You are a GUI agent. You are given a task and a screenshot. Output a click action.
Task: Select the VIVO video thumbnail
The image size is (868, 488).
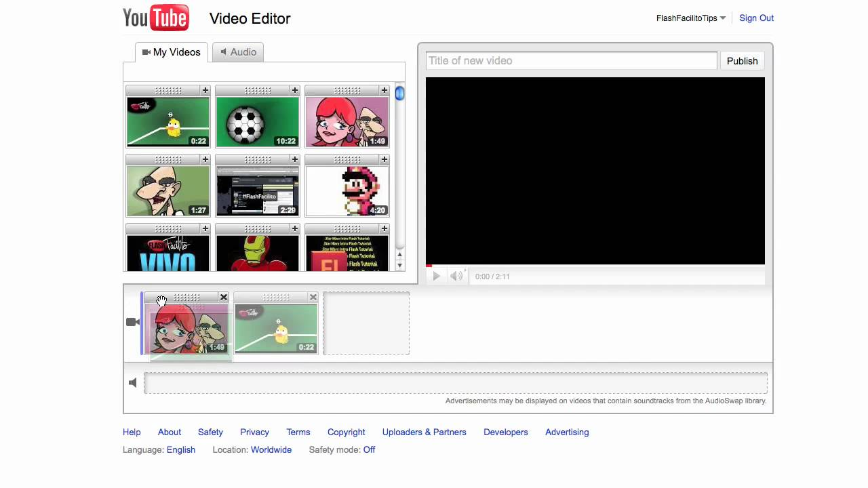click(168, 253)
